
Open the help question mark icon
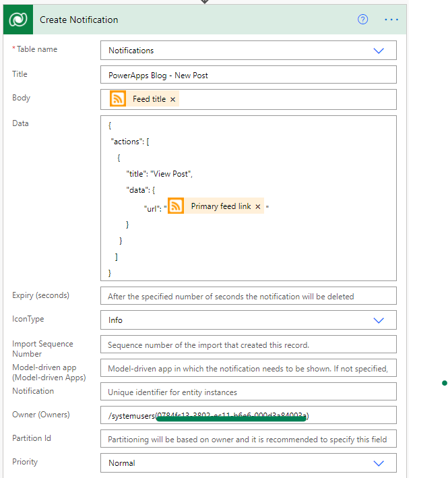pos(362,20)
